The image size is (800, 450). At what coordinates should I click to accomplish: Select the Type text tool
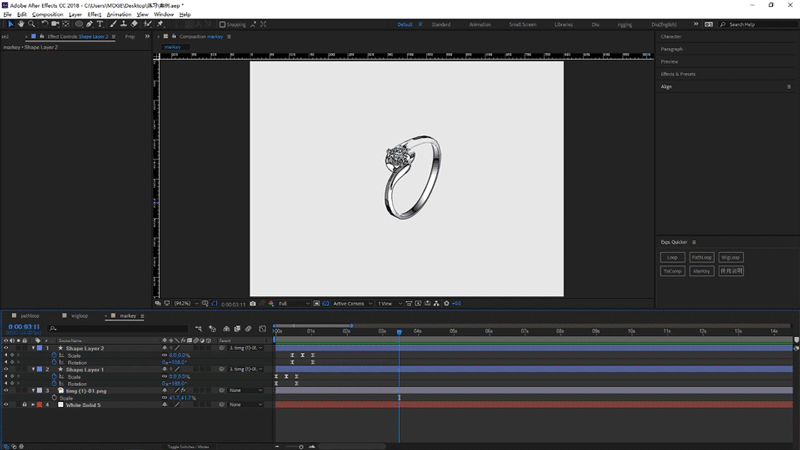pyautogui.click(x=100, y=24)
